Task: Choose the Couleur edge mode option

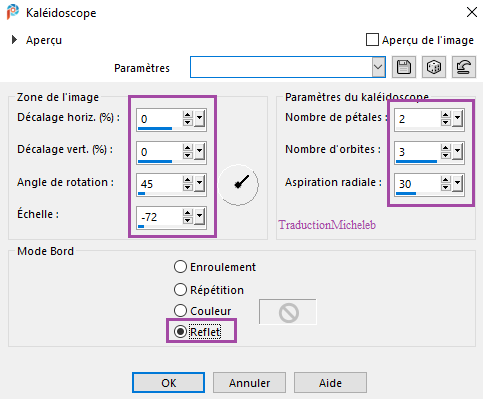Action: click(x=180, y=311)
